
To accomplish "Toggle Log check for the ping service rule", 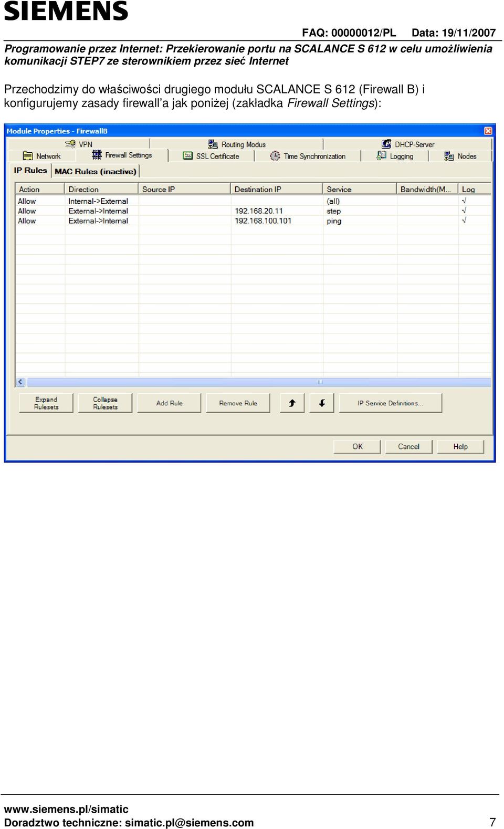I will point(464,221).
